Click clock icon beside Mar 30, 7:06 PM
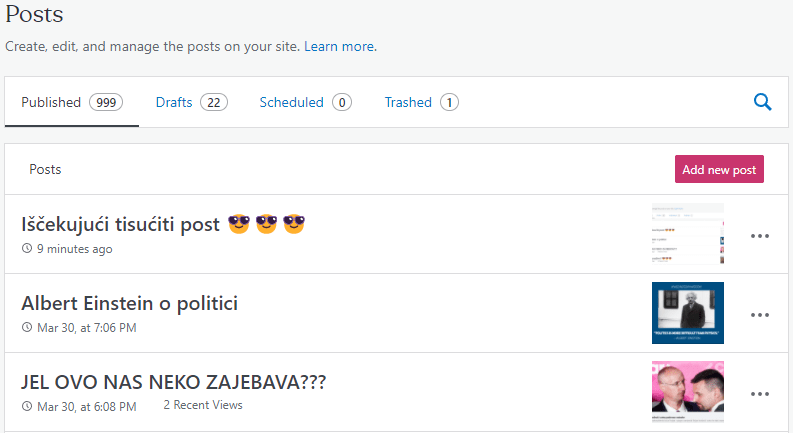Image resolution: width=793 pixels, height=433 pixels. click(27, 327)
